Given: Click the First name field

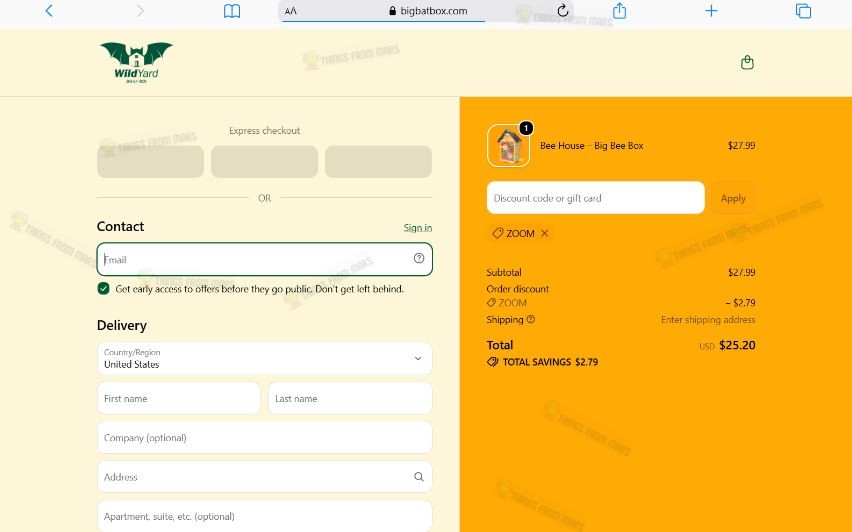Looking at the screenshot, I should point(179,398).
